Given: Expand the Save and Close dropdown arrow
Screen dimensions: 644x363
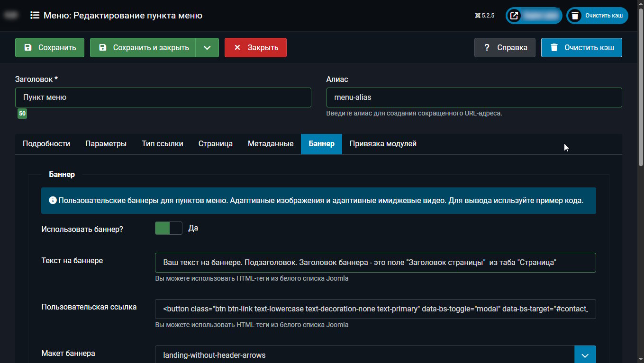Looking at the screenshot, I should pos(207,48).
